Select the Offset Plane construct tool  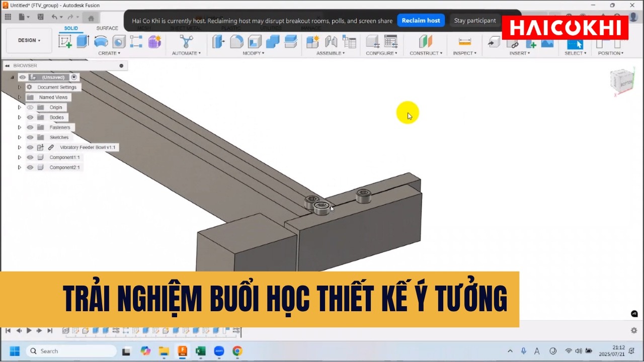pyautogui.click(x=426, y=41)
